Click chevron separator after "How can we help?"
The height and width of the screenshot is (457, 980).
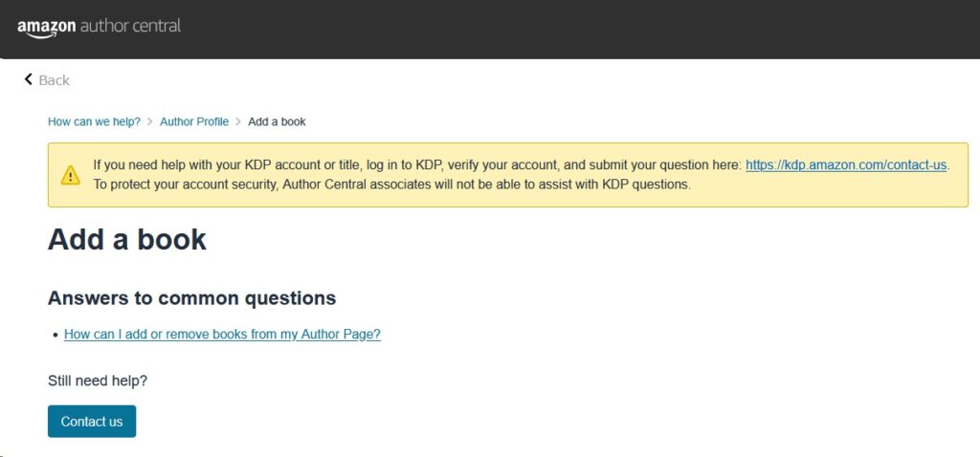150,121
